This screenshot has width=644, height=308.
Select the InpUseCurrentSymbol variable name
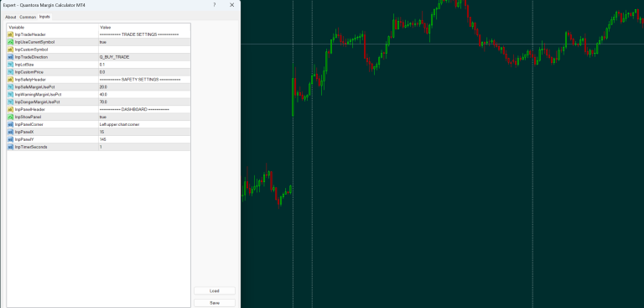point(34,42)
